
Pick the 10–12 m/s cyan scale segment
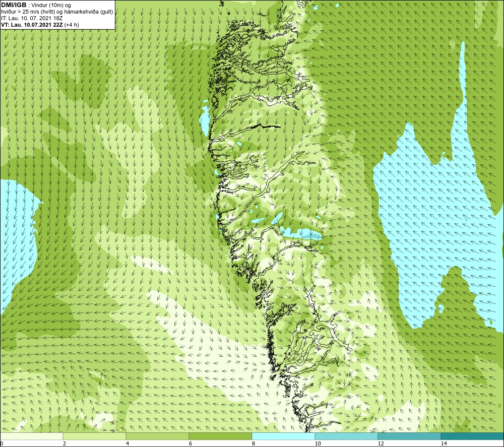coord(347,436)
